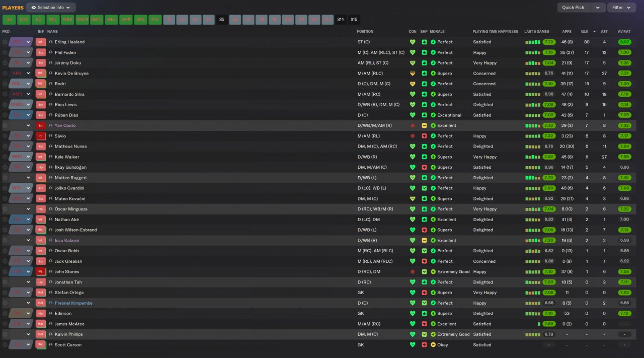The width and height of the screenshot is (644, 358).
Task: Click Hol status icon beside Scott Carson
Action: [x=40, y=345]
